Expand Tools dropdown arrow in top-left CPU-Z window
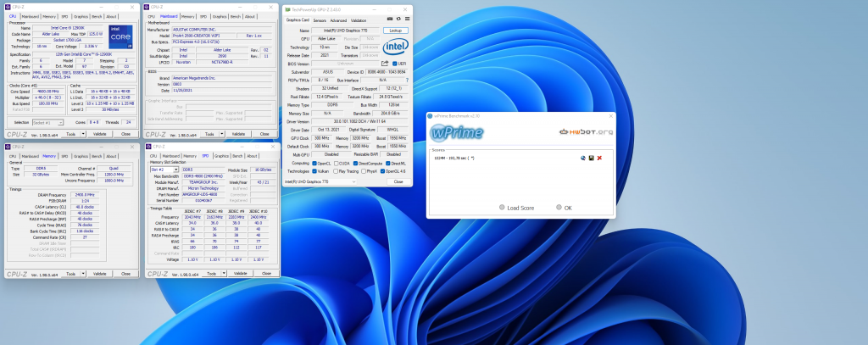Screen dimensions: 868x345 (x=83, y=134)
